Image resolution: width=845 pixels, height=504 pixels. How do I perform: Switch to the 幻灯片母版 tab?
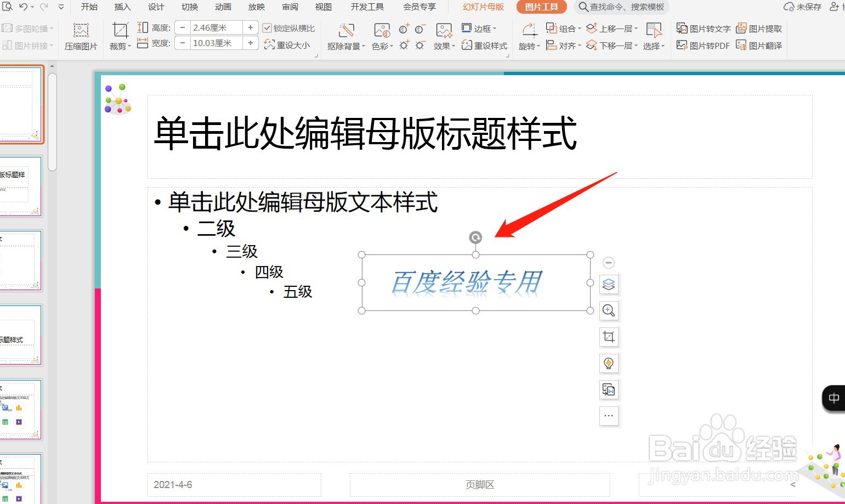pyautogui.click(x=482, y=7)
